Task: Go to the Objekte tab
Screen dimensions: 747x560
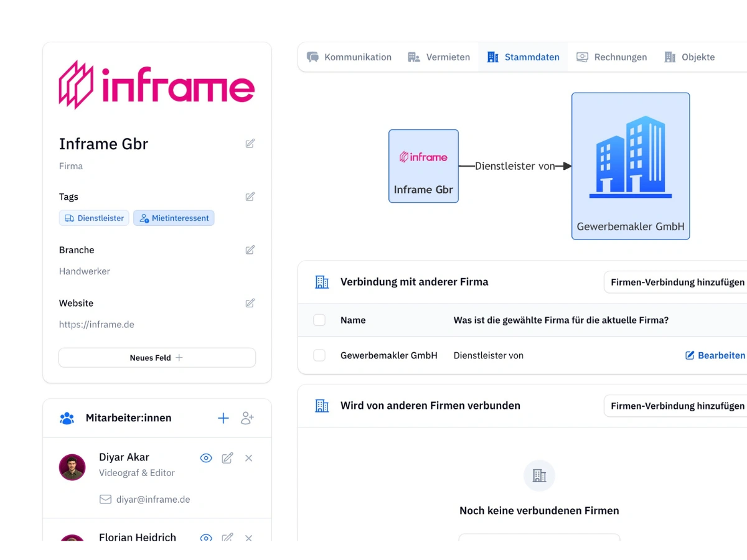Action: (689, 57)
